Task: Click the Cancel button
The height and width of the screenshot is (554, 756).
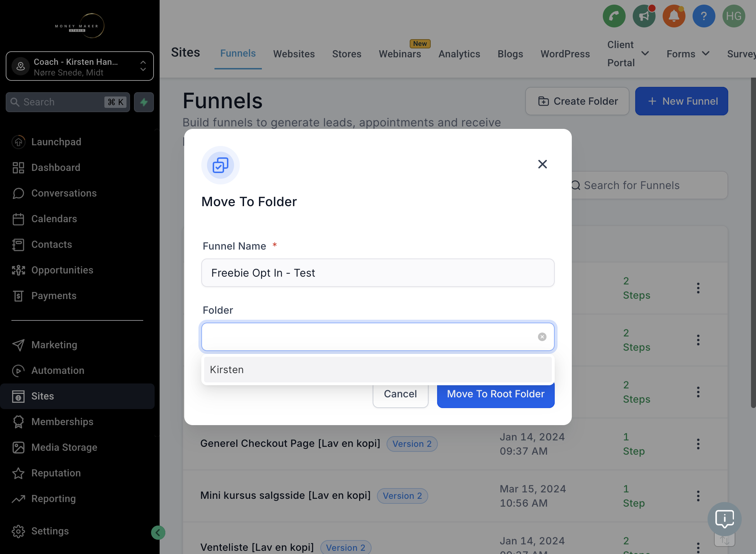Action: pyautogui.click(x=400, y=394)
